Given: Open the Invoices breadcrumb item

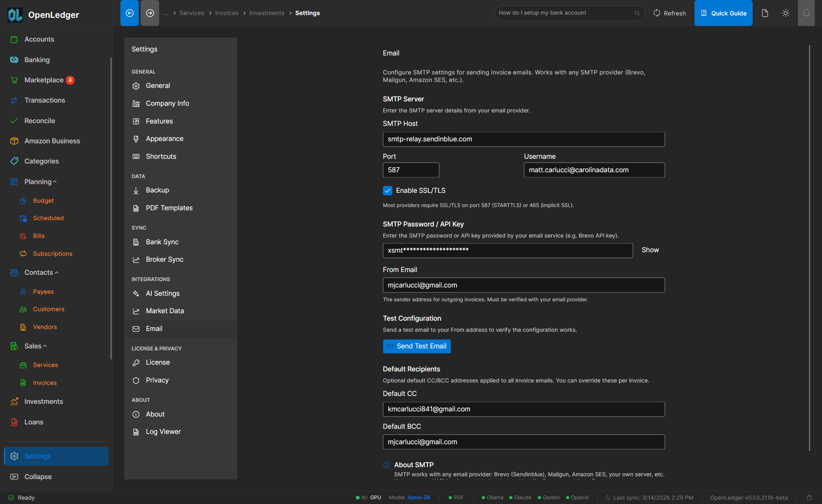Looking at the screenshot, I should click(x=226, y=13).
